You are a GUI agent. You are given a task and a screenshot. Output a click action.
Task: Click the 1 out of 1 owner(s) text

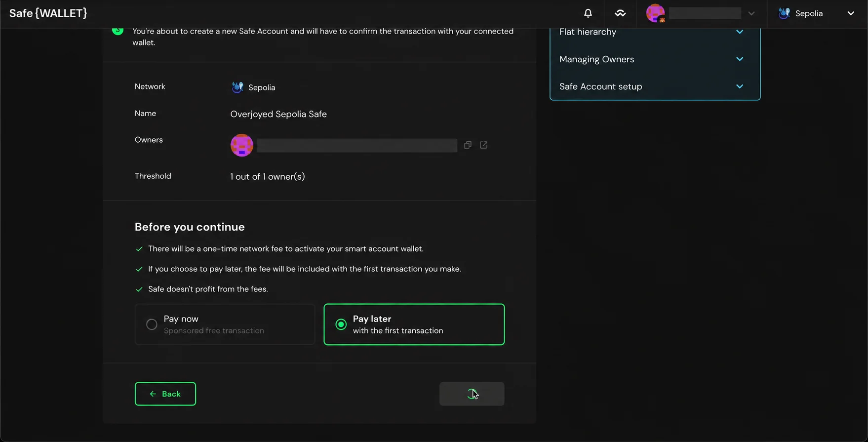(x=268, y=176)
